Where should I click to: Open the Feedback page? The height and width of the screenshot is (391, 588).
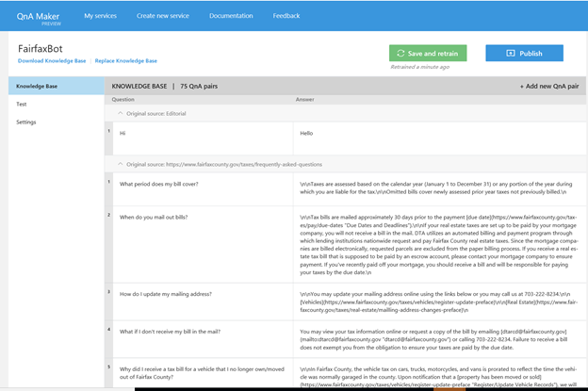286,16
